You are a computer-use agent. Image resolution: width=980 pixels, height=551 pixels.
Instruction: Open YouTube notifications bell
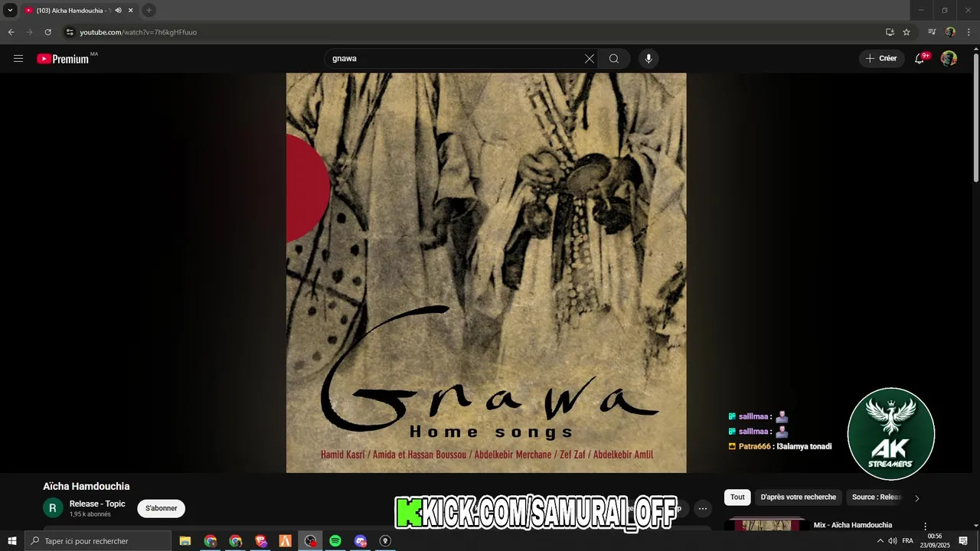(x=920, y=58)
